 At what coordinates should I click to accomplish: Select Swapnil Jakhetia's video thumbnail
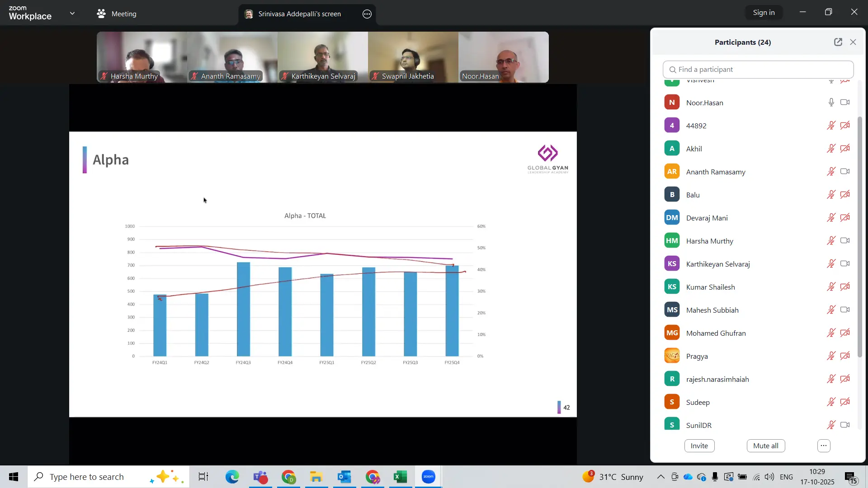coord(413,57)
